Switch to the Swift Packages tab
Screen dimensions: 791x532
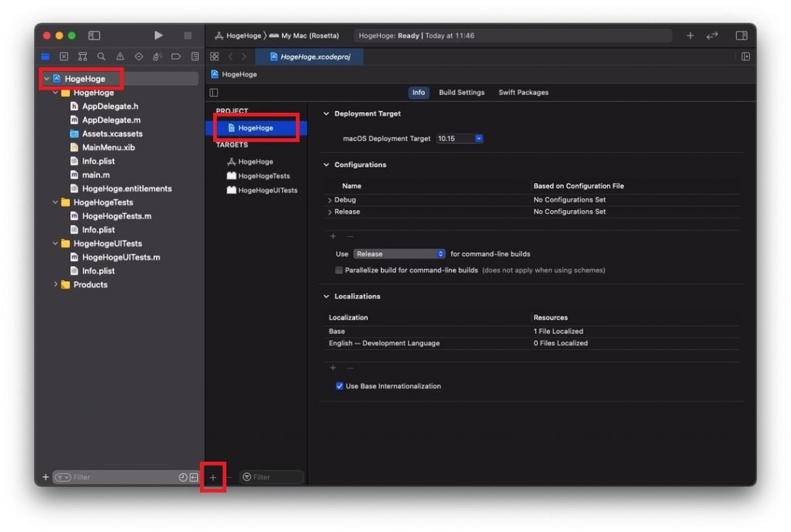(523, 93)
